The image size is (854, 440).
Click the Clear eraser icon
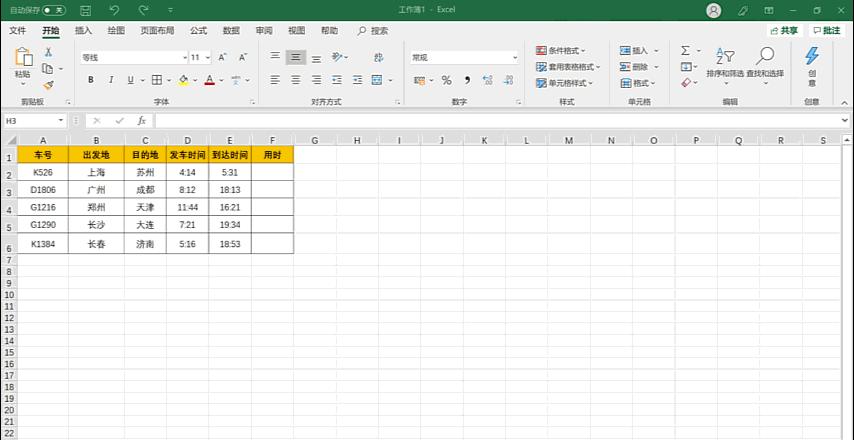686,83
